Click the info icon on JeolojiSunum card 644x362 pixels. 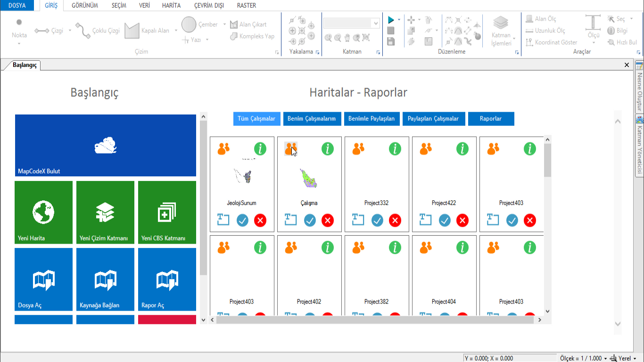click(x=260, y=149)
